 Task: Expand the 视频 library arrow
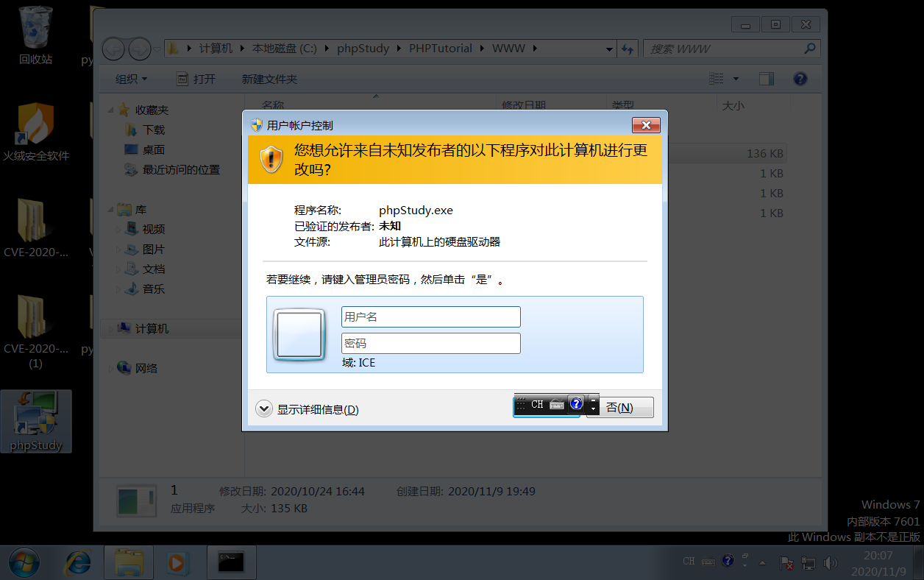118,230
